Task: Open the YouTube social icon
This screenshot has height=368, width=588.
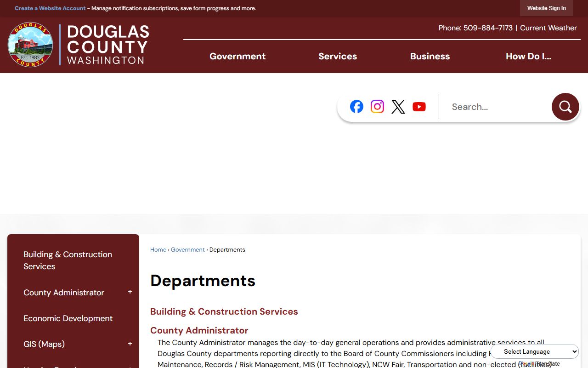Action: click(419, 107)
